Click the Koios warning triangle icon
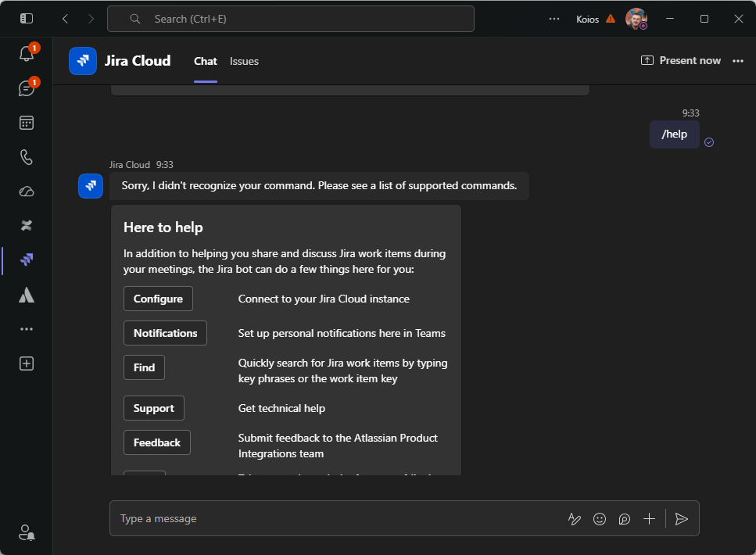756x555 pixels. point(611,19)
